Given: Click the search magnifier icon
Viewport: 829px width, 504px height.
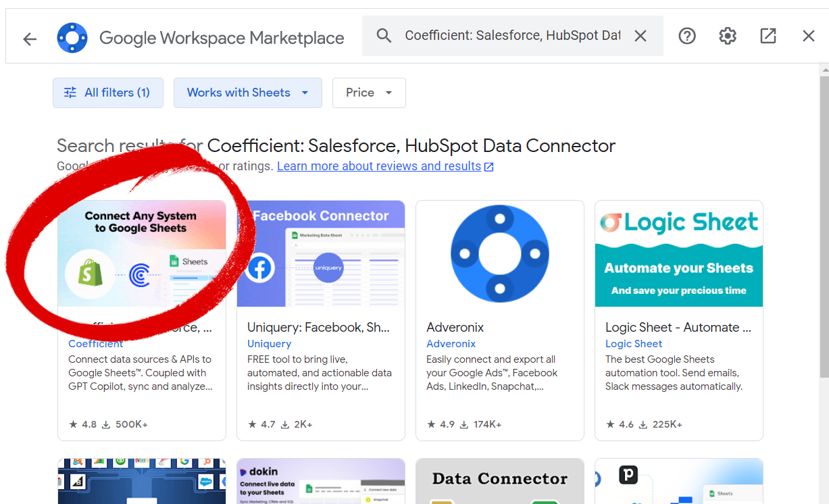Looking at the screenshot, I should click(384, 36).
